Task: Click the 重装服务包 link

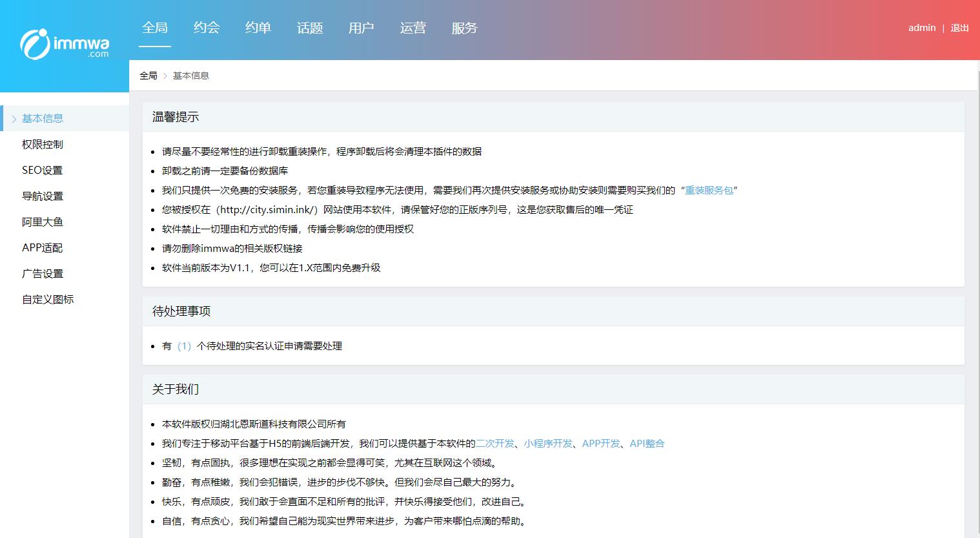Action: point(709,191)
